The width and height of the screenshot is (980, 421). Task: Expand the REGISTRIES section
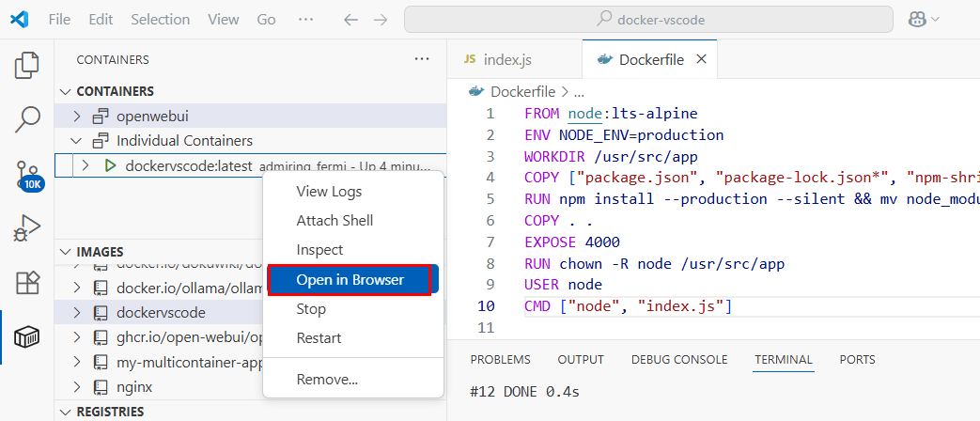tap(65, 412)
